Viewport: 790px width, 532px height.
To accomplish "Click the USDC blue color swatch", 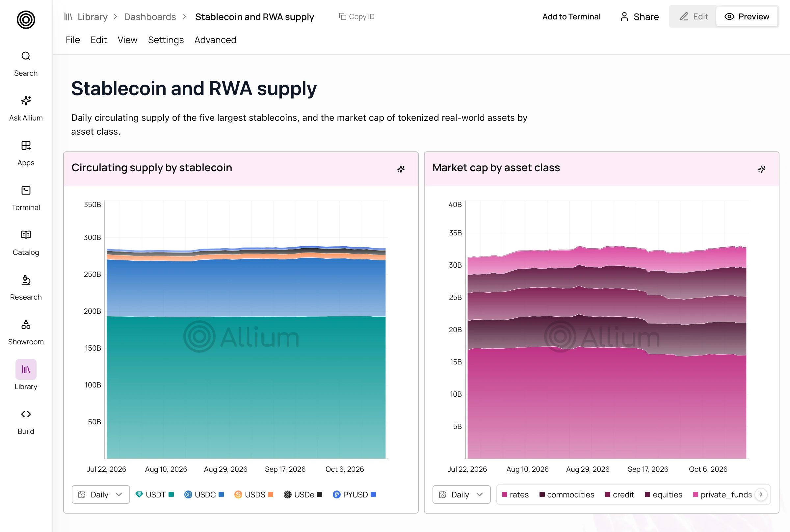I will click(221, 494).
